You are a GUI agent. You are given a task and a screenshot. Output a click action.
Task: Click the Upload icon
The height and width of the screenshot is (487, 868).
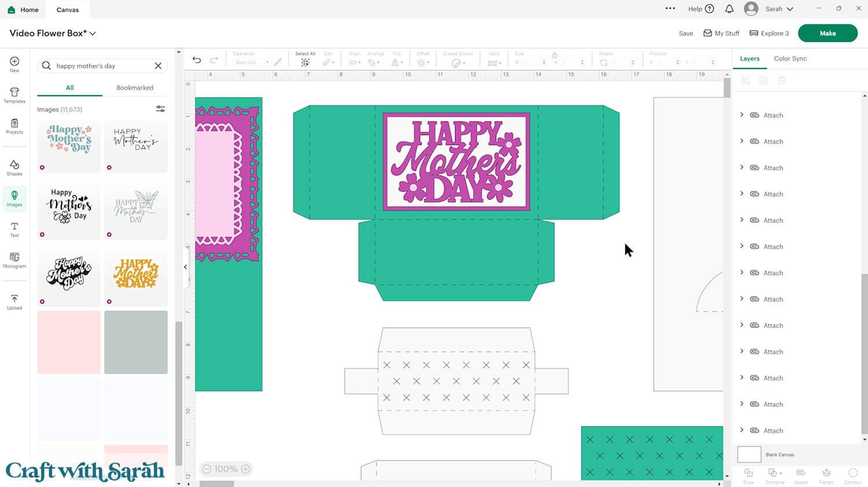[14, 301]
